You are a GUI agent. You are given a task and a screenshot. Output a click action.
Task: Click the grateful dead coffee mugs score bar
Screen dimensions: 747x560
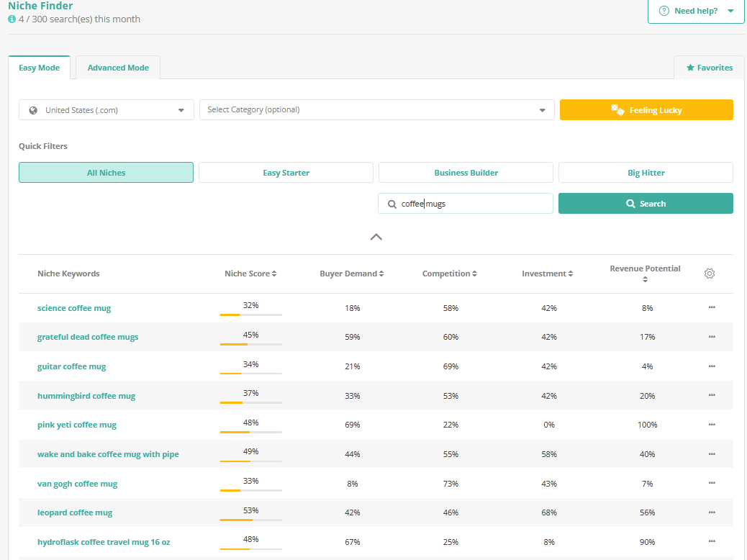coord(250,345)
